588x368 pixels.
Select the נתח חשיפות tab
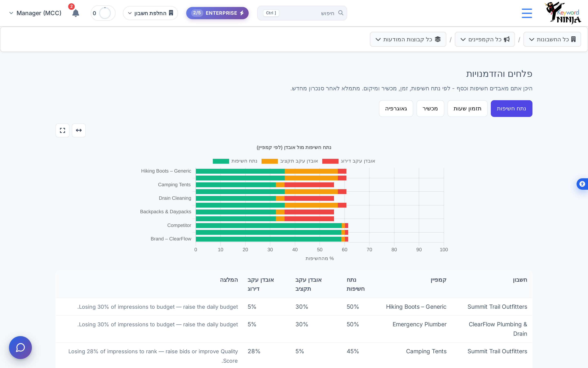[x=511, y=109]
